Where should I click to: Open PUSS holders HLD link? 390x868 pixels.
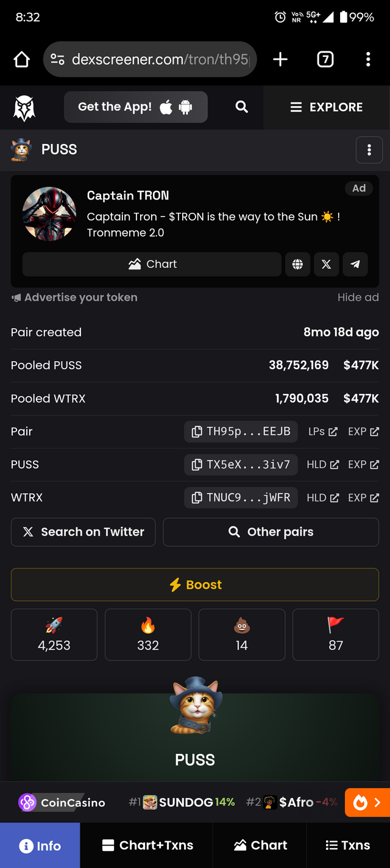coord(322,464)
